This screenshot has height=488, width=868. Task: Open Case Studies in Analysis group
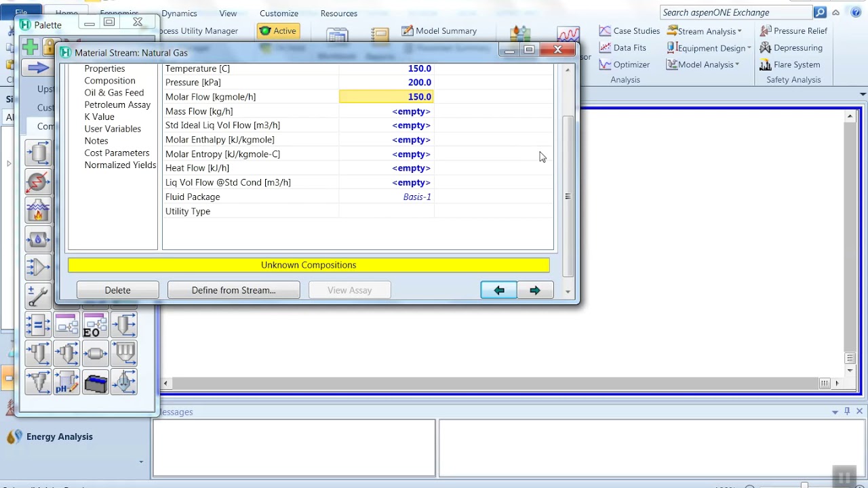click(x=629, y=30)
